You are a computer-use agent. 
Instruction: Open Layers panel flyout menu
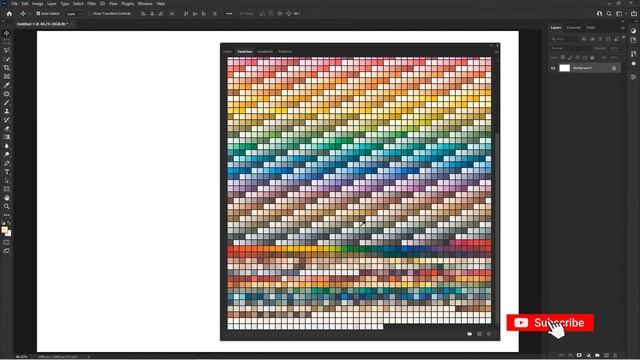tap(622, 28)
